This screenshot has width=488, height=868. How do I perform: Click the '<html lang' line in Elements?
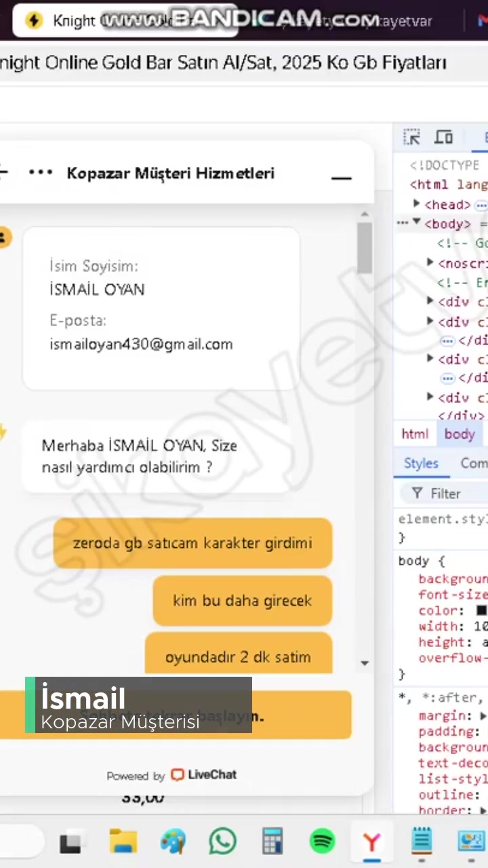point(449,184)
